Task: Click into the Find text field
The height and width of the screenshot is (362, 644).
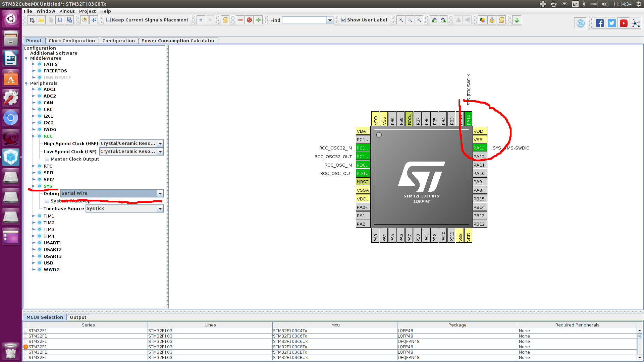Action: pos(305,20)
